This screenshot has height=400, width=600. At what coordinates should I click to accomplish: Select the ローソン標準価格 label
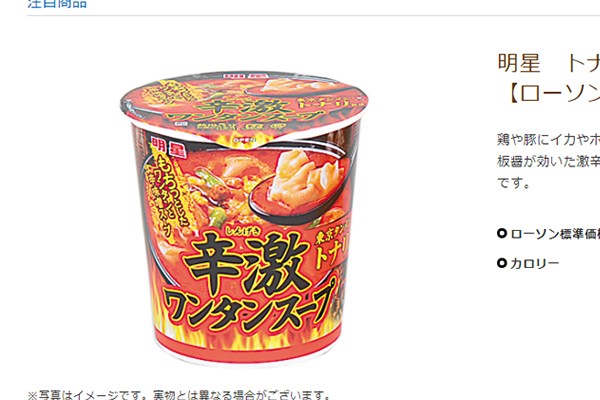(555, 233)
